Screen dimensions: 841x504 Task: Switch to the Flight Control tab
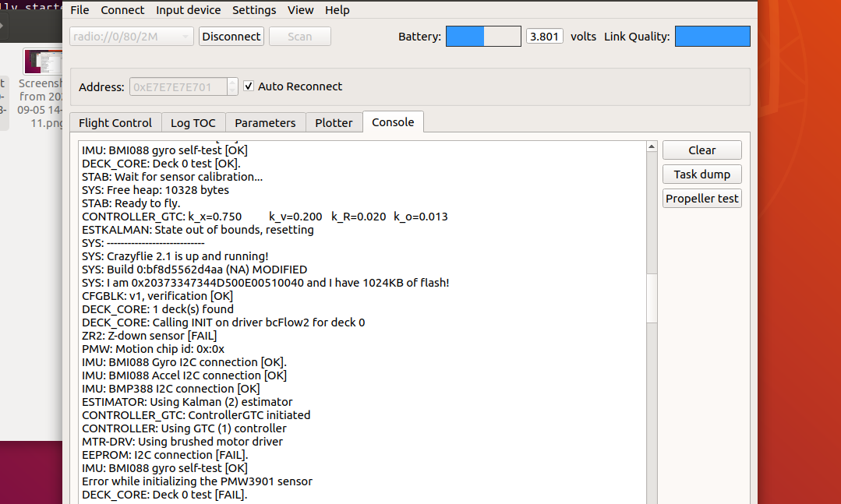(x=115, y=123)
